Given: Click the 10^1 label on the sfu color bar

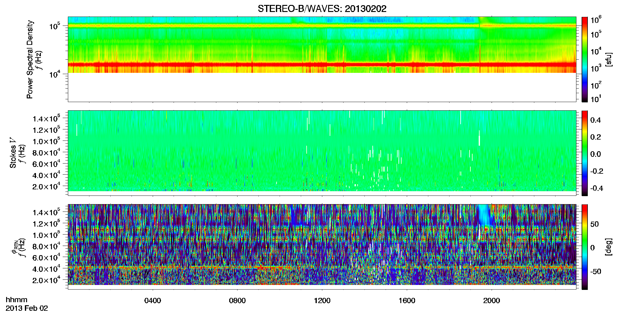Looking at the screenshot, I should 596,99.
